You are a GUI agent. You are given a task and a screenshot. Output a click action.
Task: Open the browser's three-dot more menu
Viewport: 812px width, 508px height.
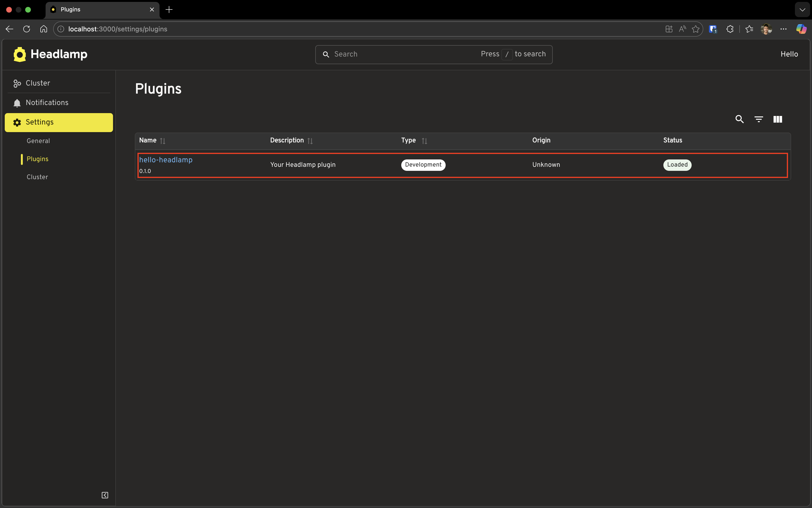pos(784,29)
